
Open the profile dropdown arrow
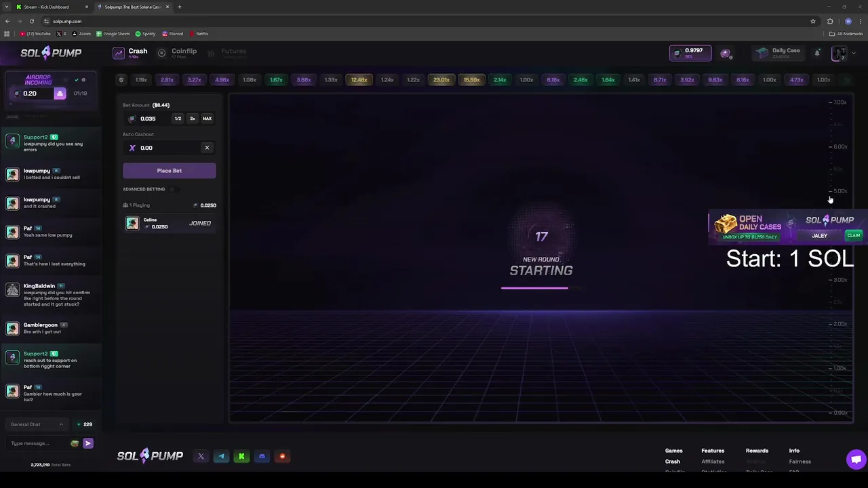853,53
